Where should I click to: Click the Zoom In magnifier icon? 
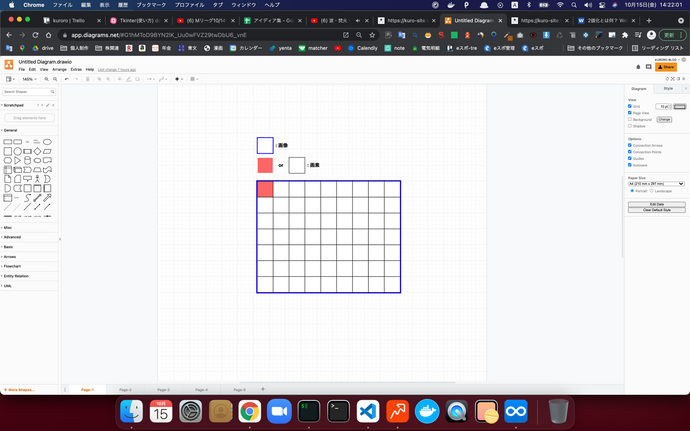pos(45,78)
